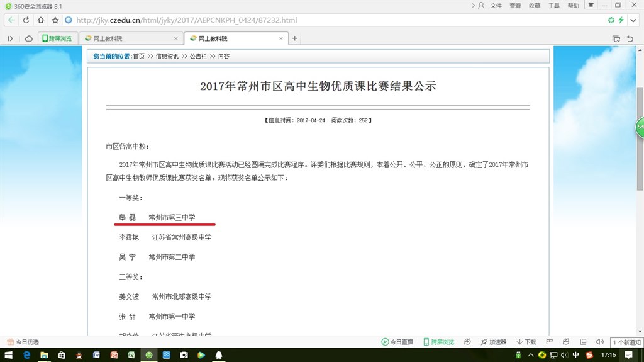Click the 二等奖 heading text

(131, 277)
